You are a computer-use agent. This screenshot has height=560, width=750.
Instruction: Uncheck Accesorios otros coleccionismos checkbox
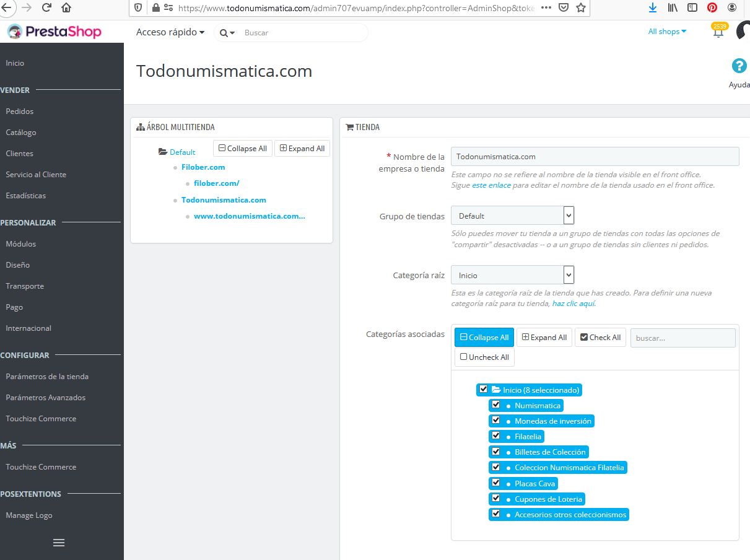[x=495, y=514]
